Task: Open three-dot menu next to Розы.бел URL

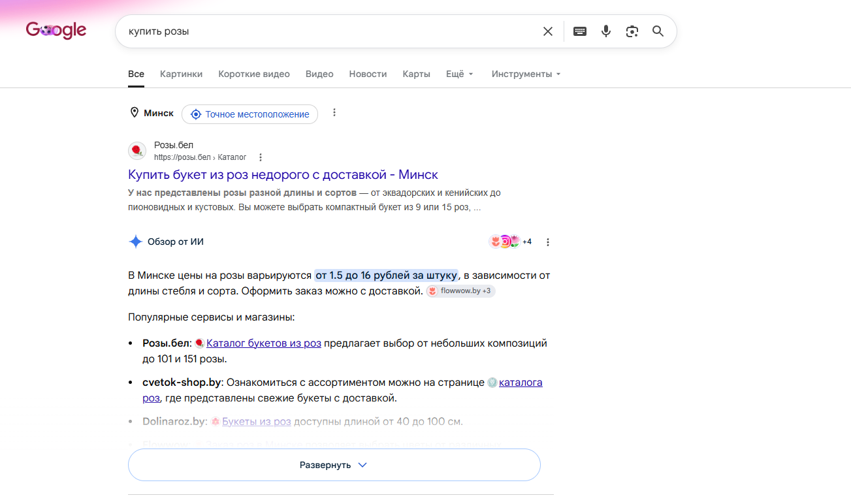Action: [261, 157]
